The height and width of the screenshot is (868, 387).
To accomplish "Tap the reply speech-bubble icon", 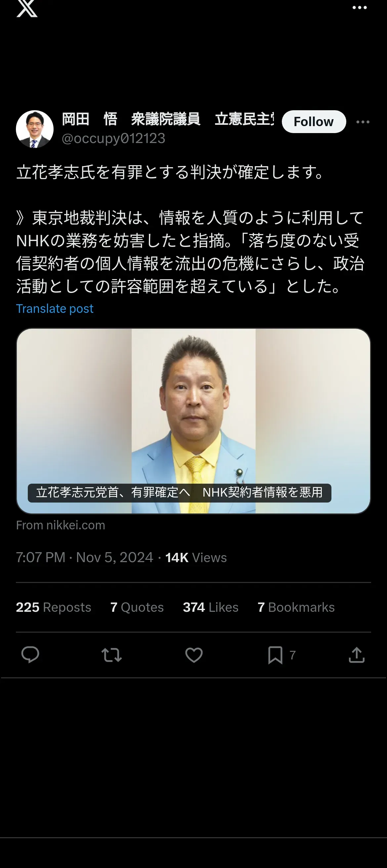I will (30, 655).
